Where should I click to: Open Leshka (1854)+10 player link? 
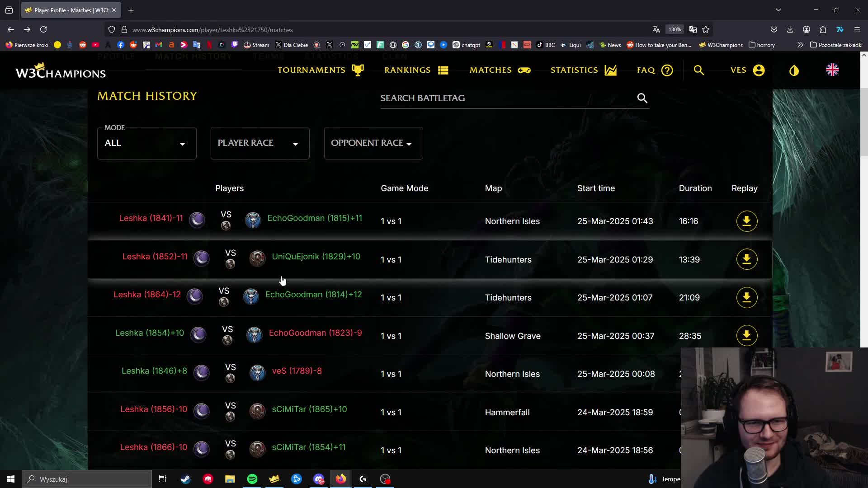pyautogui.click(x=150, y=333)
